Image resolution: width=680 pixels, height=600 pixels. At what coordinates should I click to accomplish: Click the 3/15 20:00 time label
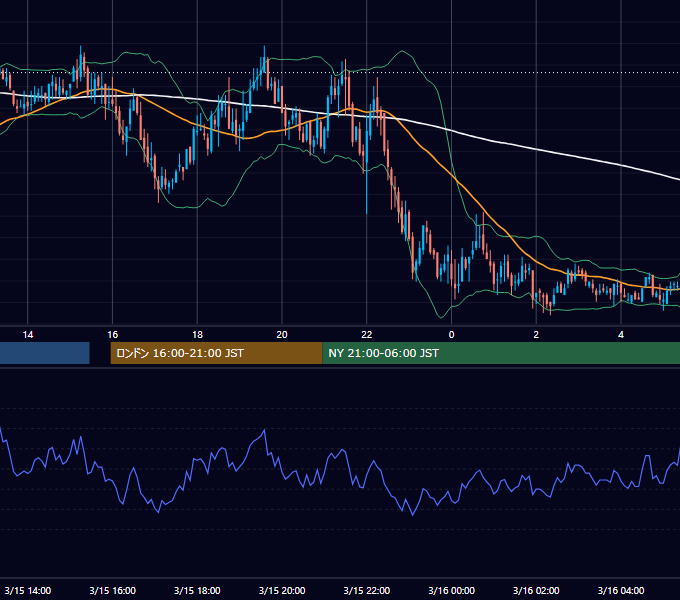click(x=282, y=590)
